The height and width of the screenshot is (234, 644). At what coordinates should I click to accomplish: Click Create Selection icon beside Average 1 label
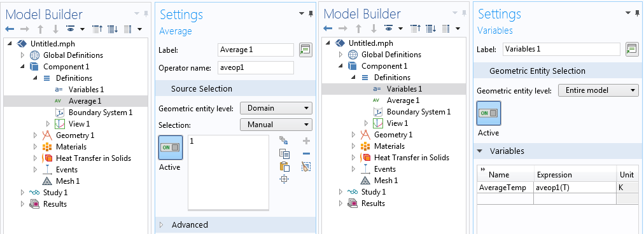pyautogui.click(x=305, y=50)
